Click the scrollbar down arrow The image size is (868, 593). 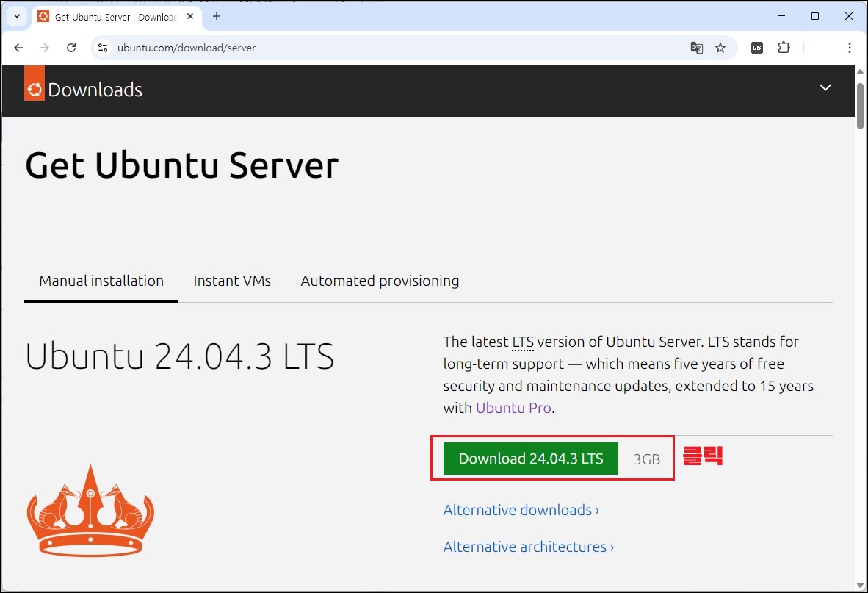click(x=860, y=585)
